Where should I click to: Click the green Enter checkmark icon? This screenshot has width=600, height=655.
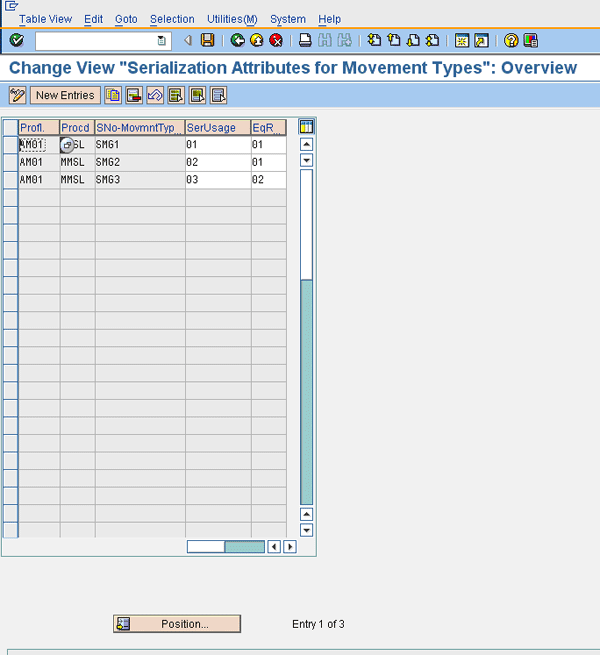point(17,40)
